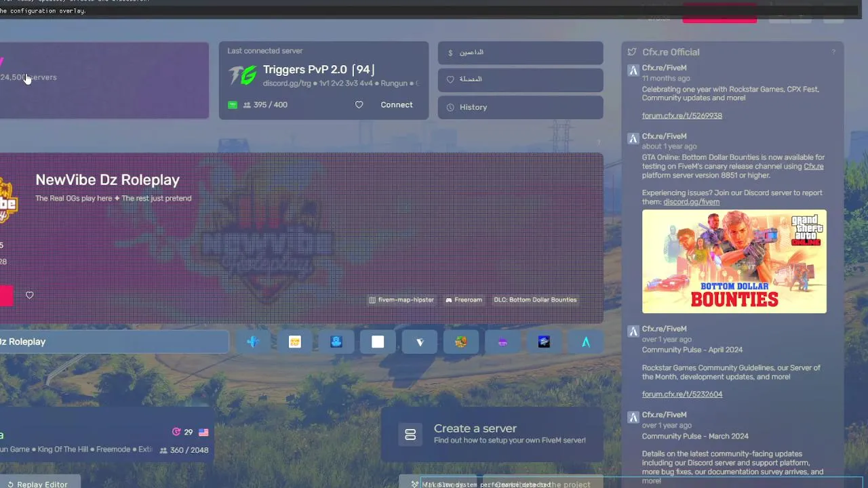Click the Create a server stack icon
This screenshot has height=488, width=868.
point(410,434)
